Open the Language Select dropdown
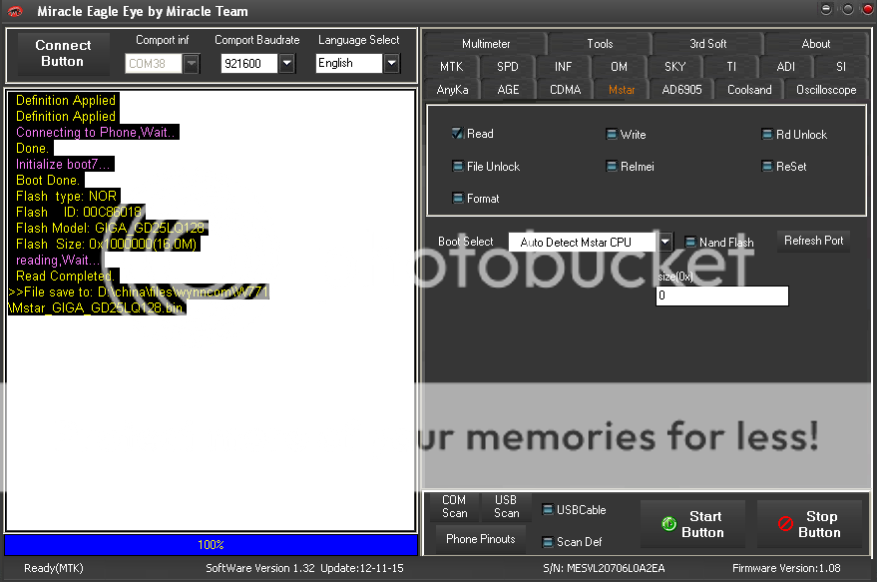This screenshot has height=582, width=877. coord(392,63)
